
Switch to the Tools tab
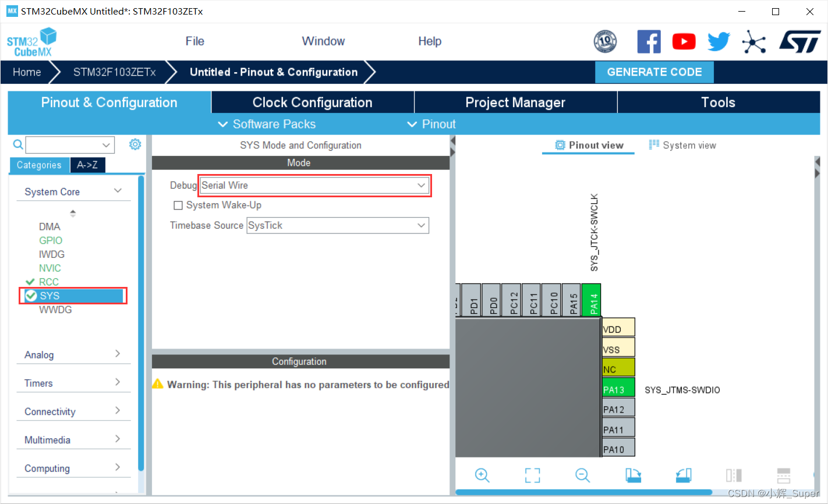point(719,102)
